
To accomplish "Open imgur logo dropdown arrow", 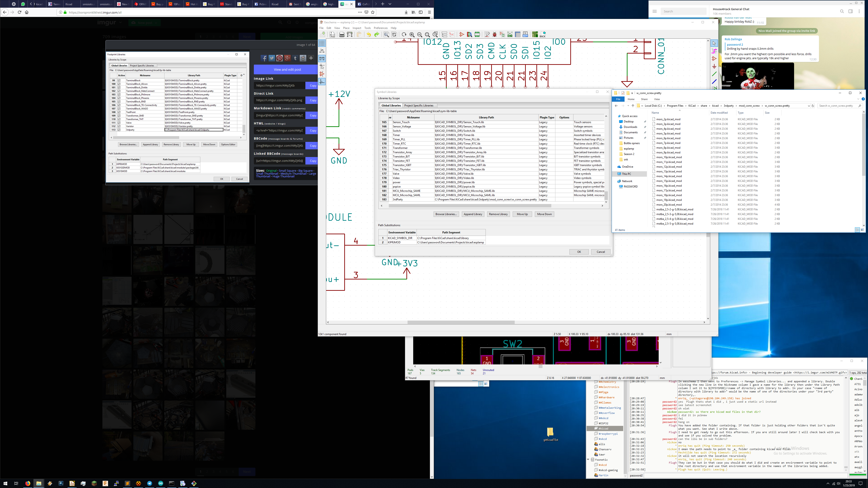I will pos(120,23).
